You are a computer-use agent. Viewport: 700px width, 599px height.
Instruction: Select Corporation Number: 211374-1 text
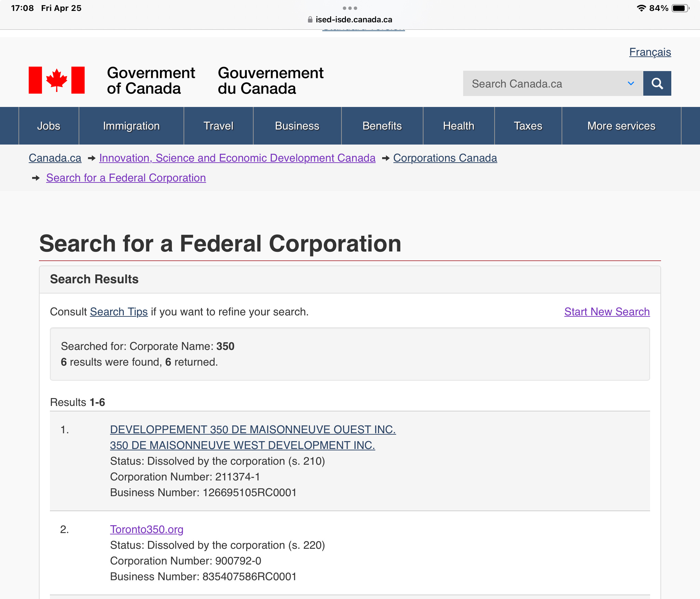pyautogui.click(x=185, y=477)
